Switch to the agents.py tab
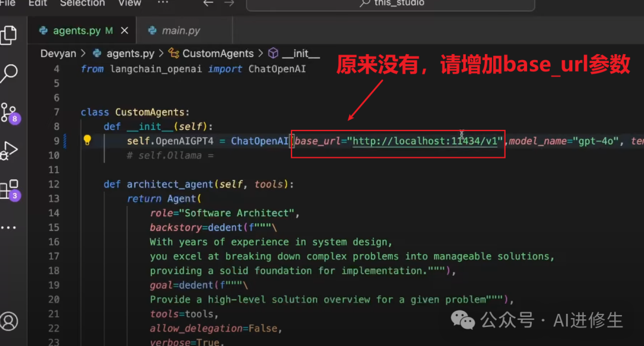The width and height of the screenshot is (644, 346). click(x=81, y=30)
